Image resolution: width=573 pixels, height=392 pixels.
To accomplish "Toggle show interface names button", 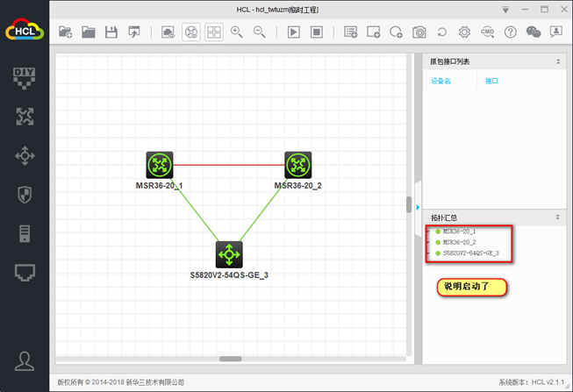I will 168,32.
